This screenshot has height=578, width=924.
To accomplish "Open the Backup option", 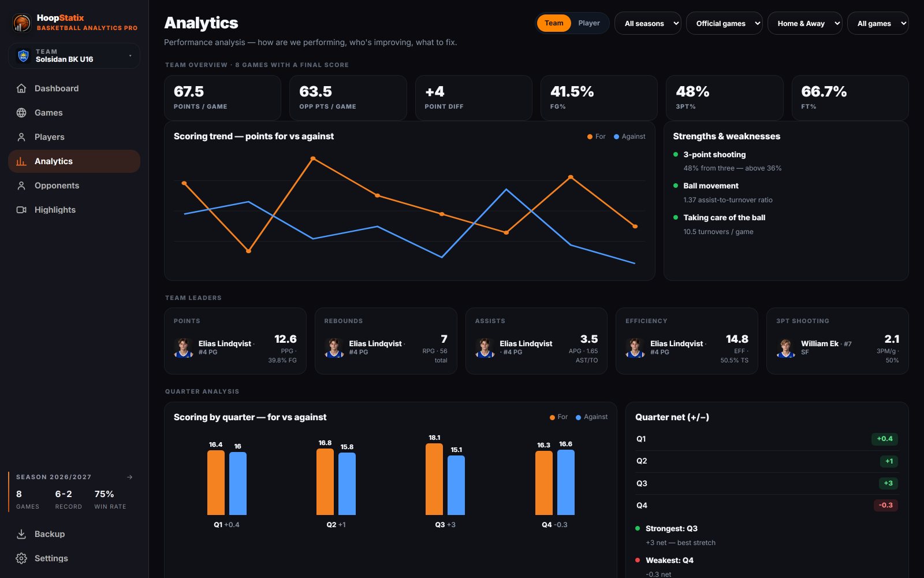I will pyautogui.click(x=74, y=534).
